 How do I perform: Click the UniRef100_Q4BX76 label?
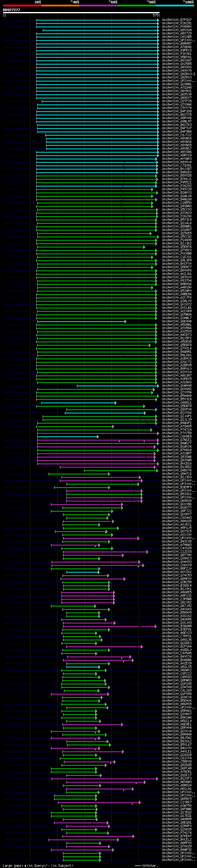point(176,470)
